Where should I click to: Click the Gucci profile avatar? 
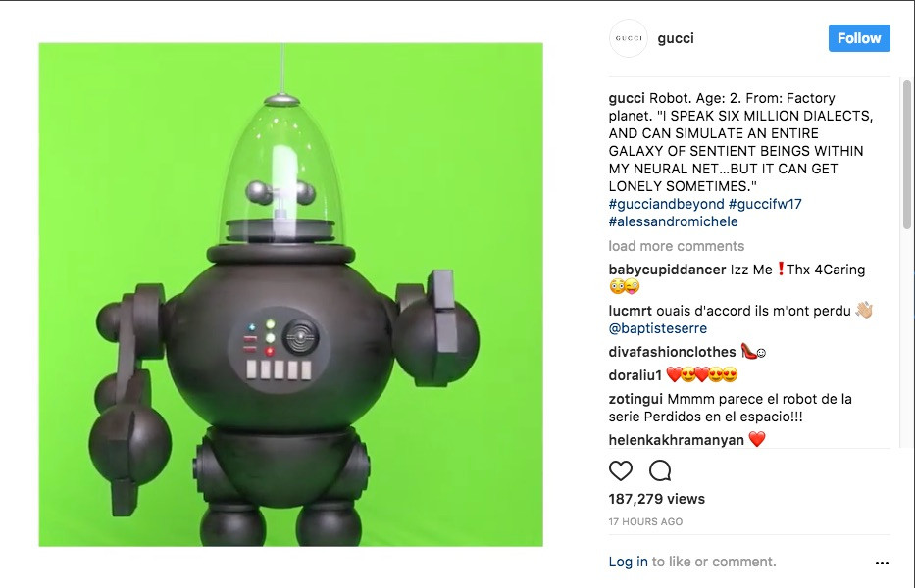629,38
